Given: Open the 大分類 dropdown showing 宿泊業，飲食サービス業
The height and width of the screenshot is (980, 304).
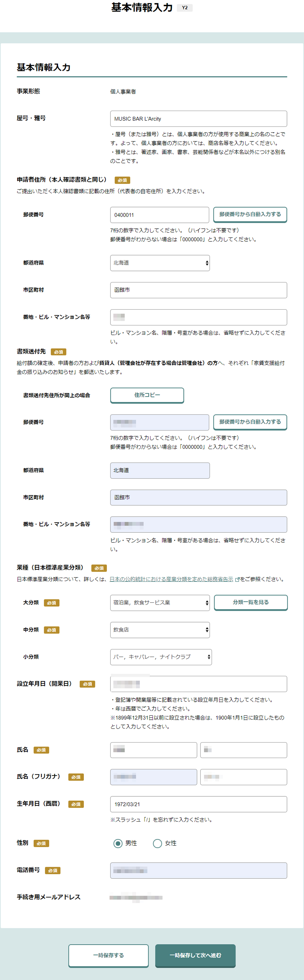Looking at the screenshot, I should pyautogui.click(x=160, y=603).
